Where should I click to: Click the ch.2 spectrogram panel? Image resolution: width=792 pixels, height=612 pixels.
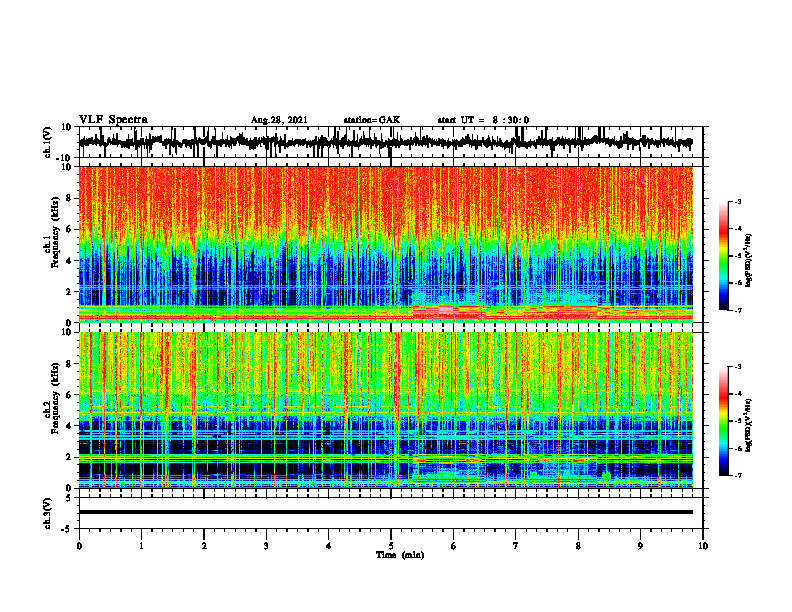(x=385, y=410)
